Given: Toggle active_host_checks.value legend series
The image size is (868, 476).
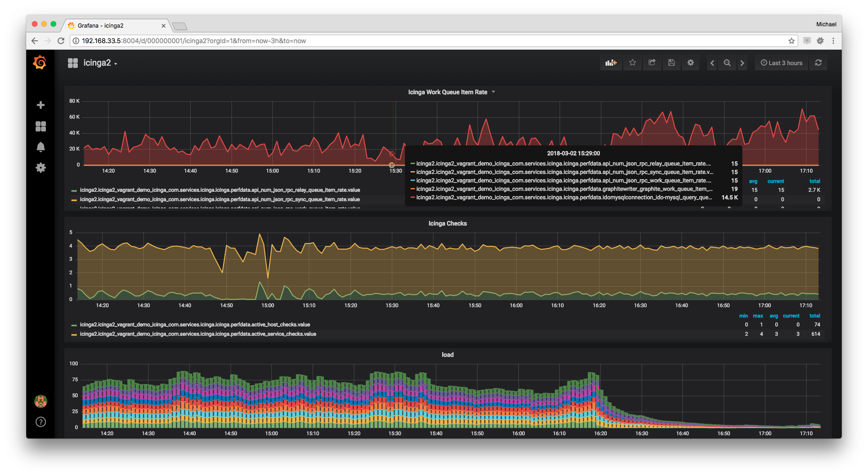Looking at the screenshot, I should click(195, 325).
